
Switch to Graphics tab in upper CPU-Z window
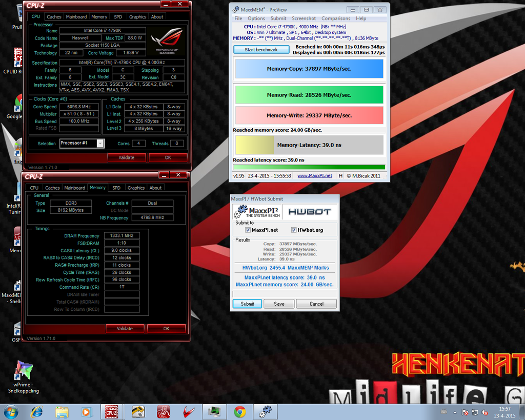tap(137, 17)
